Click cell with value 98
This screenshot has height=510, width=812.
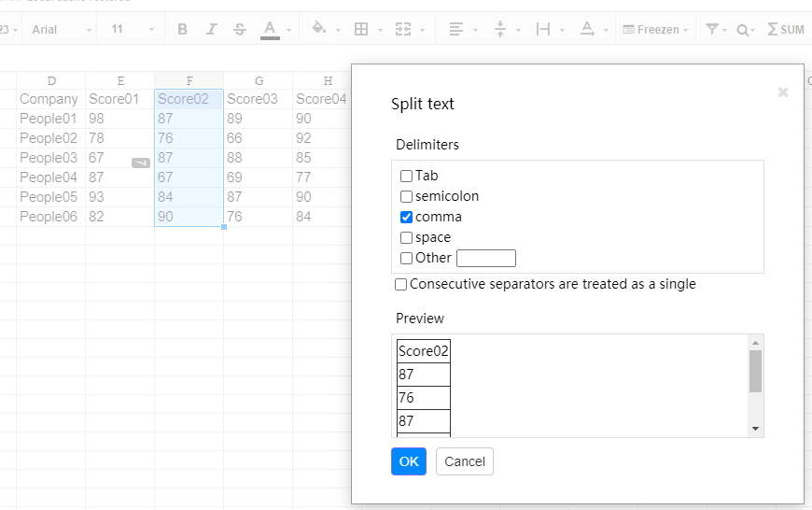pyautogui.click(x=119, y=119)
